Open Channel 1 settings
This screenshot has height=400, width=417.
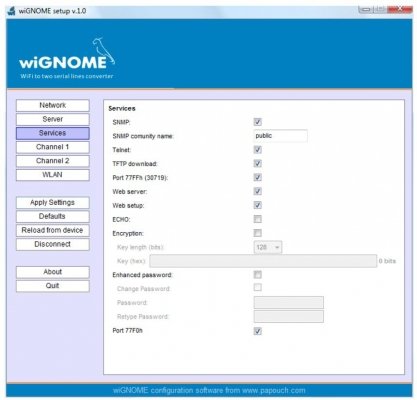(x=53, y=147)
